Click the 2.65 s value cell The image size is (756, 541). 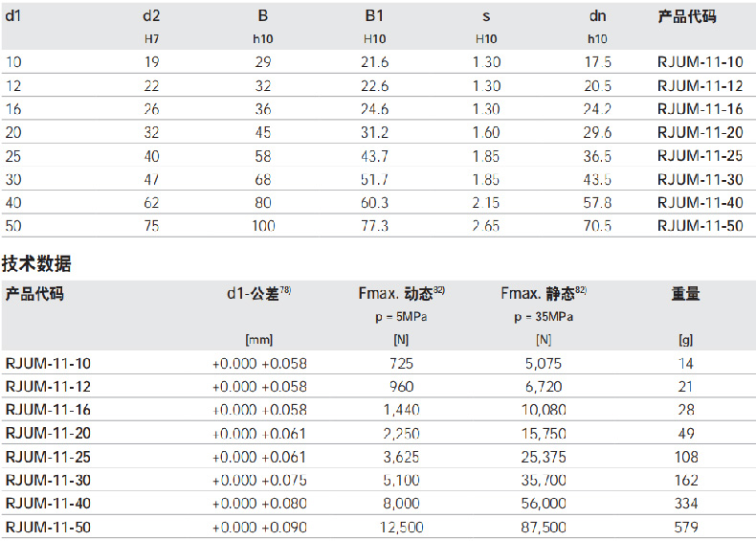[x=486, y=226]
